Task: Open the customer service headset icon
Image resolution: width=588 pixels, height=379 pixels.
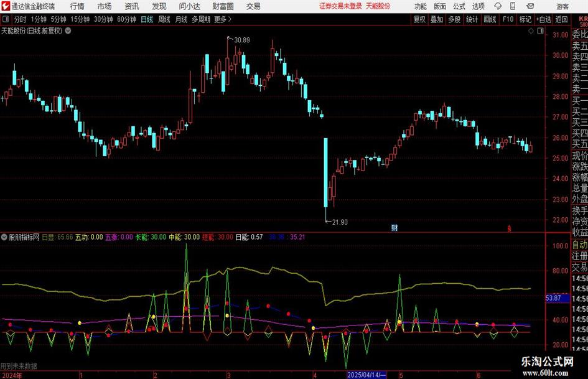Action: [x=498, y=6]
